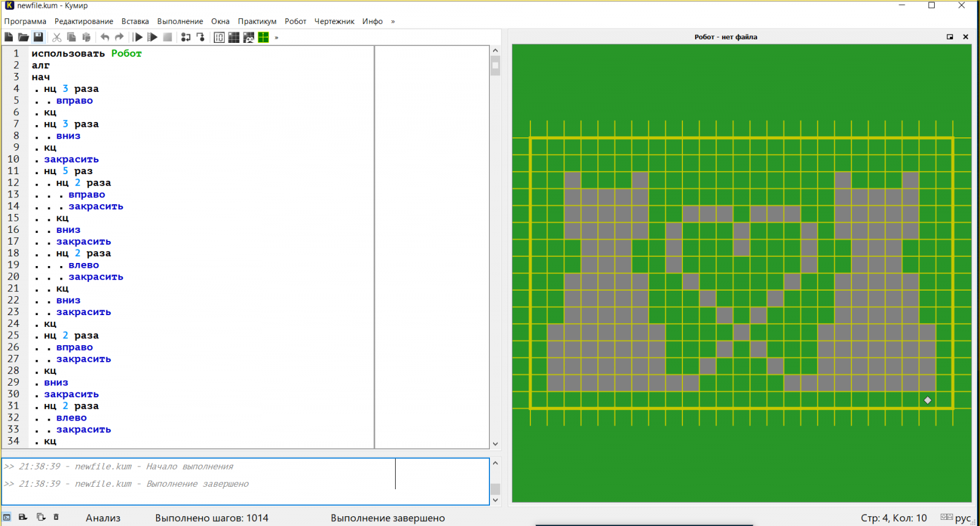Open a program with the folder icon
The width and height of the screenshot is (980, 526).
pos(23,37)
